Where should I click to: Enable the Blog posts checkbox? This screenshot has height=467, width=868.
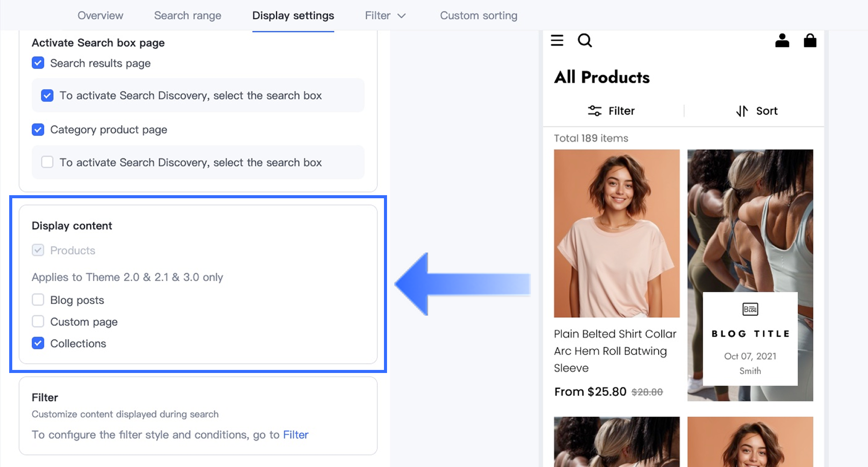[38, 300]
